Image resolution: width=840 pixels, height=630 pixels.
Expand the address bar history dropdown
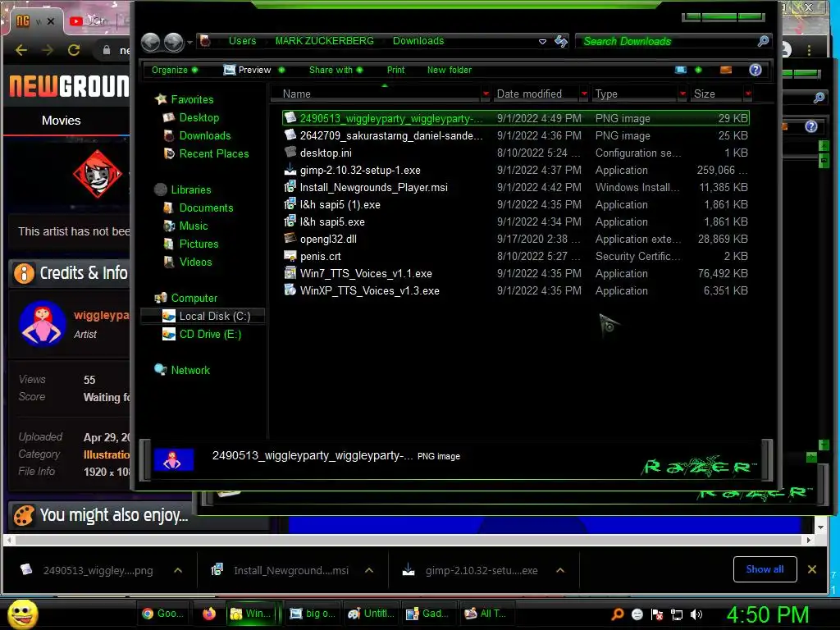pyautogui.click(x=542, y=41)
